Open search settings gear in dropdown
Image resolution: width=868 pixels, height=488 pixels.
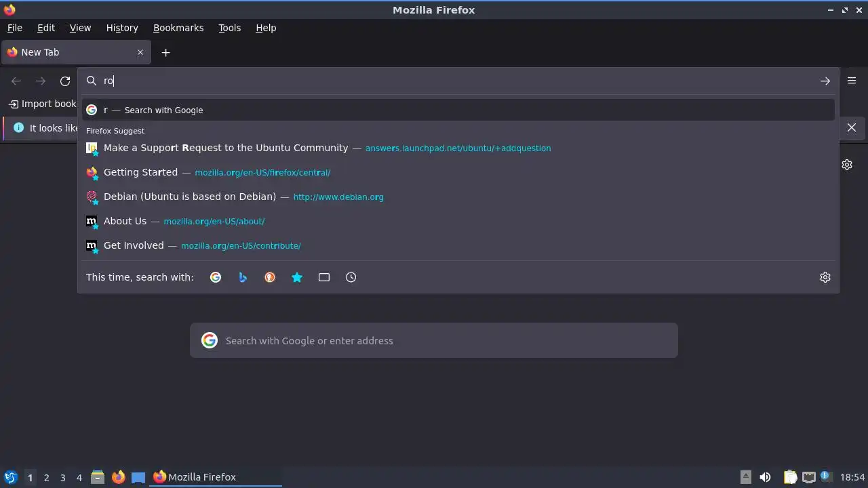point(825,277)
